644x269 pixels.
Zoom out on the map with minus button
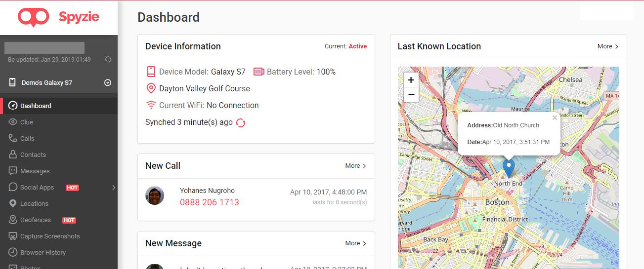[x=411, y=95]
